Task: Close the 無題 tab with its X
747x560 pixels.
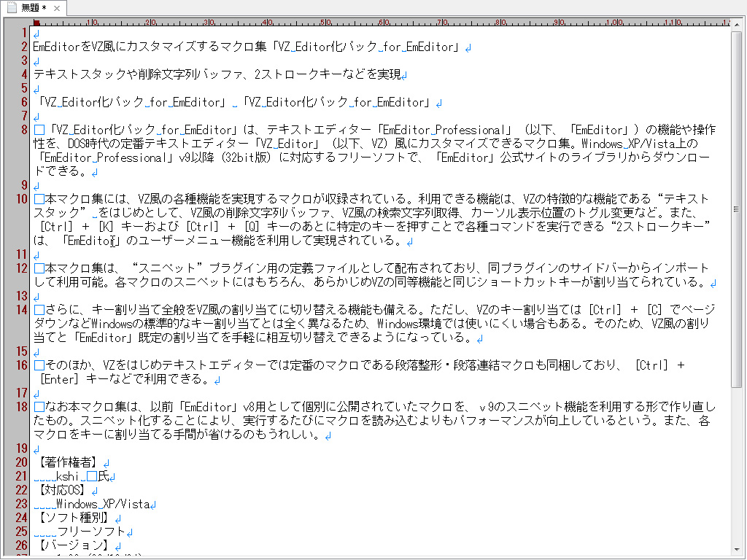Action: pyautogui.click(x=57, y=8)
